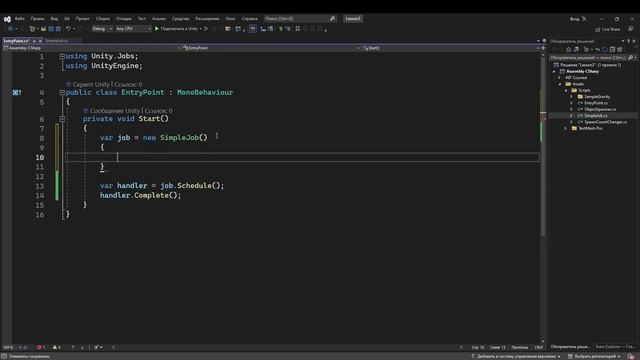Image resolution: width=640 pixels, height=360 pixels.
Task: Open the Any CPU platform dropdown
Action: coord(133,29)
